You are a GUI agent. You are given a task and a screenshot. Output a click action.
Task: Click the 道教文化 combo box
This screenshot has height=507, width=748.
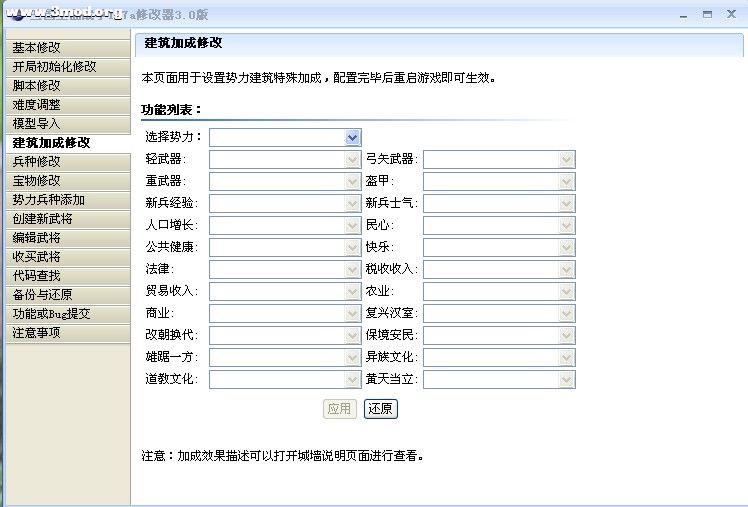coord(284,379)
